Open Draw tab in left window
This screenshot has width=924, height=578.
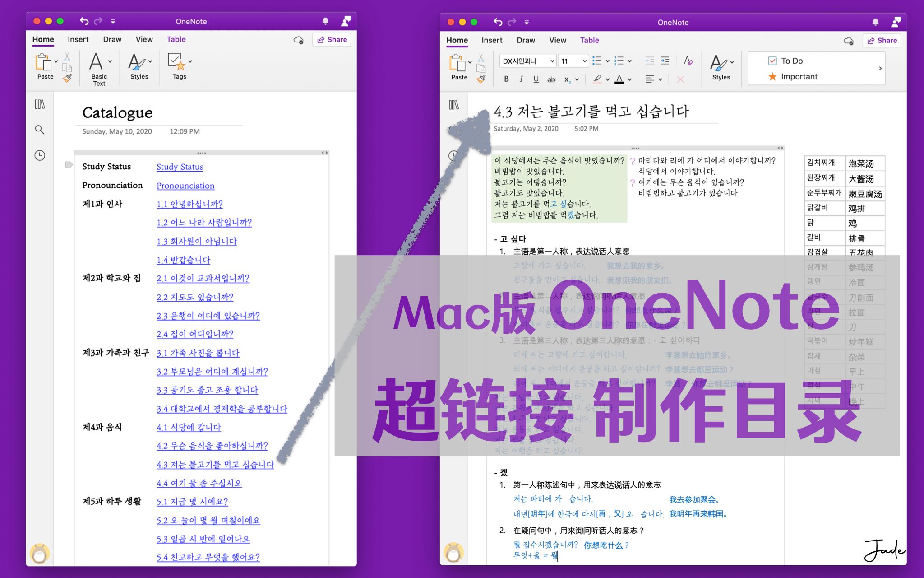pyautogui.click(x=112, y=39)
